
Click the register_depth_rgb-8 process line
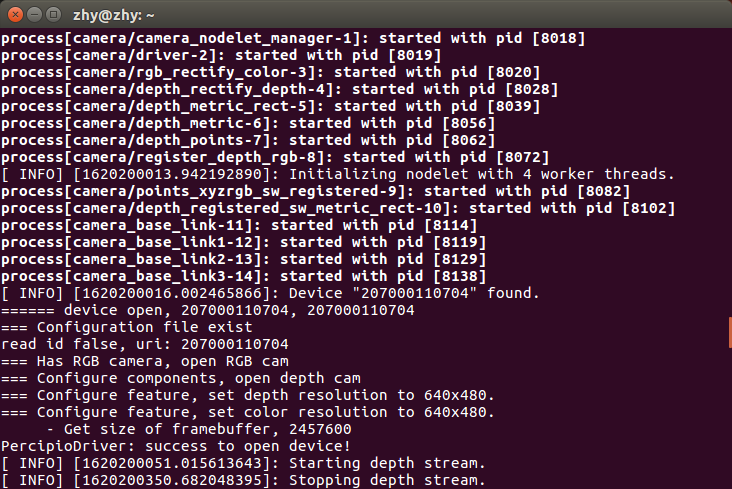[x=275, y=157]
